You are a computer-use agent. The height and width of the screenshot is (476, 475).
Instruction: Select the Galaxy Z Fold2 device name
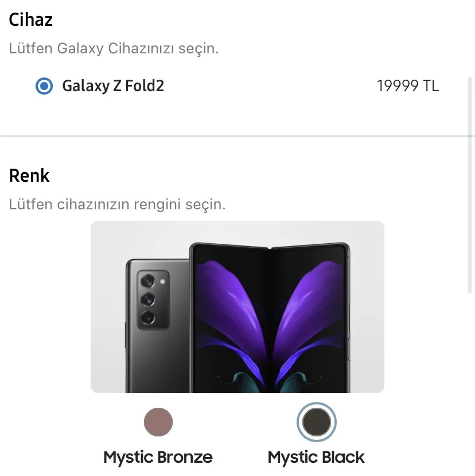(113, 87)
